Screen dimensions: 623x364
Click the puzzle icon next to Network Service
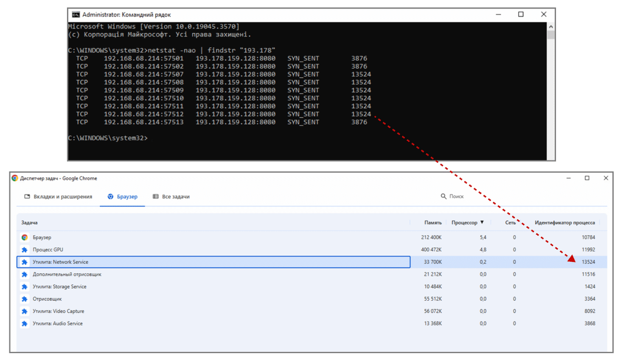(24, 262)
